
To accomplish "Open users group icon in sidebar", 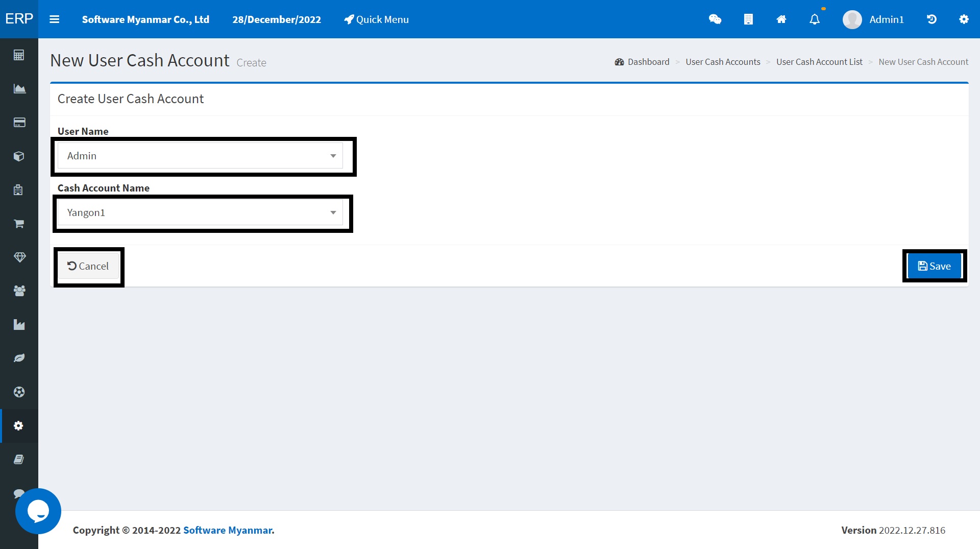I will coord(19,291).
